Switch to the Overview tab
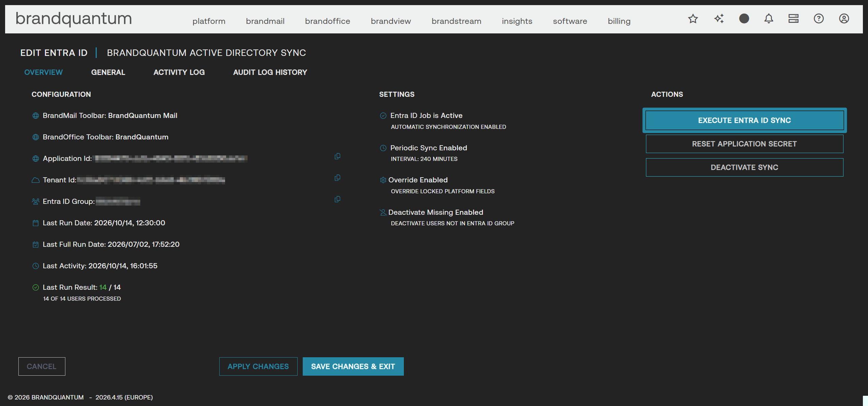This screenshot has height=406, width=868. pos(44,72)
